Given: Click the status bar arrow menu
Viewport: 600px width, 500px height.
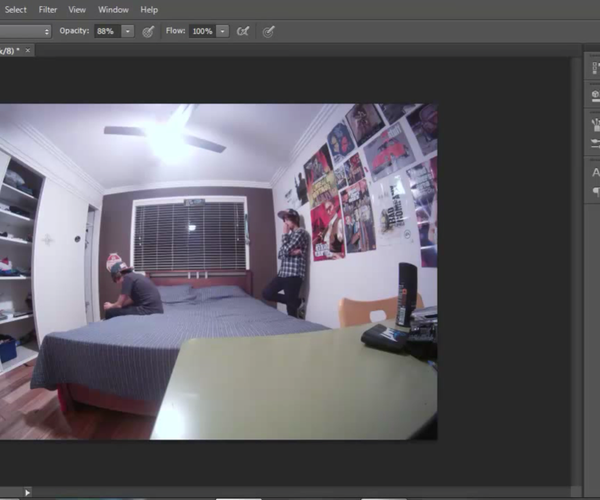Looking at the screenshot, I should [27, 492].
